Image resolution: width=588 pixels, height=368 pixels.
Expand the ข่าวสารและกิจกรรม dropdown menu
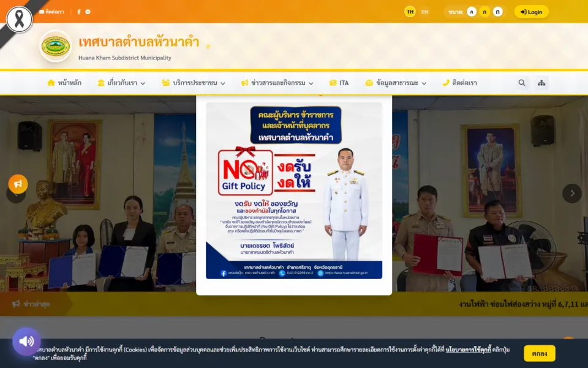277,83
